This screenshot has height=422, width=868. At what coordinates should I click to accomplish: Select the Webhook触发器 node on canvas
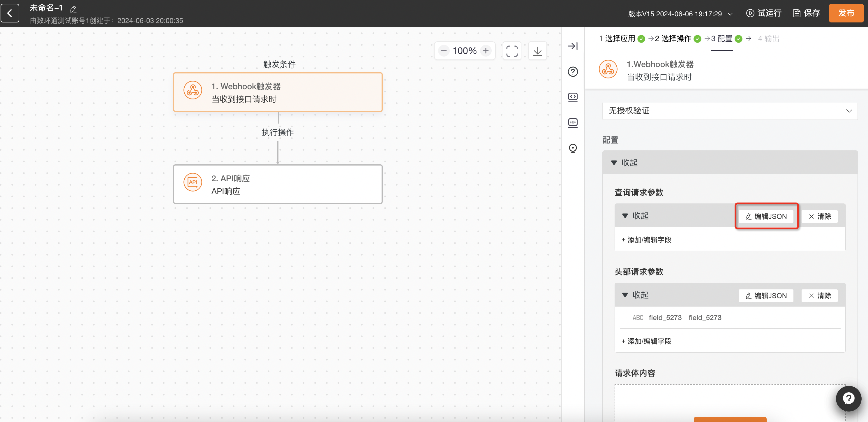(278, 92)
